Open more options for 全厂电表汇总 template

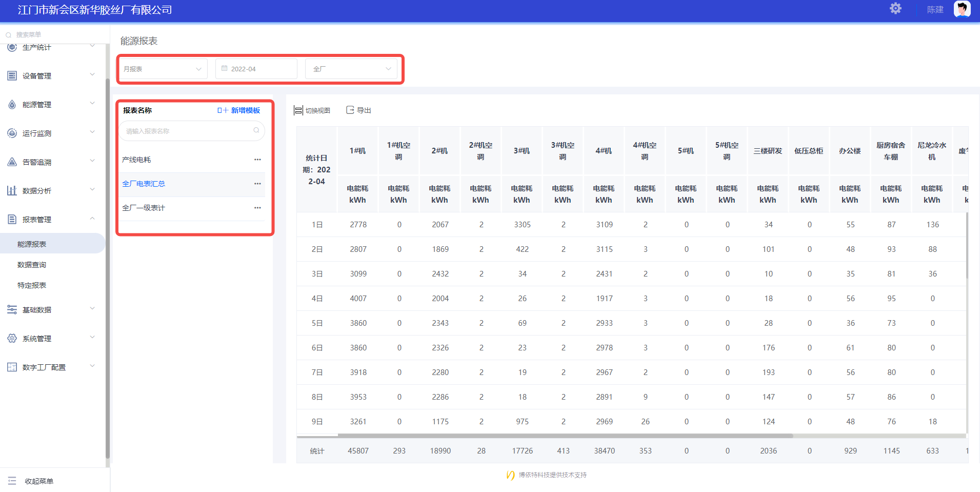tap(257, 184)
